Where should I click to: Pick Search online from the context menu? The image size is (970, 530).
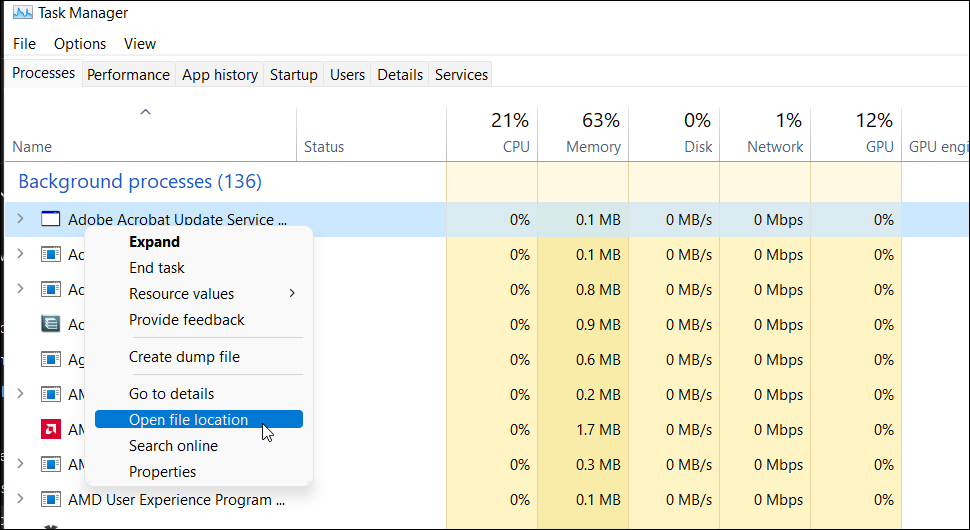pyautogui.click(x=173, y=446)
